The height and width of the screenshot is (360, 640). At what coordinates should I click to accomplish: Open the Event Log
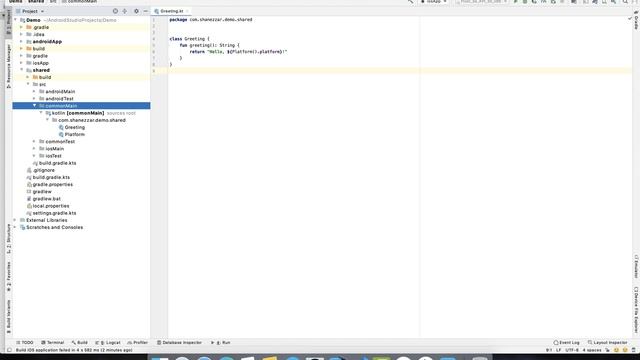point(567,342)
